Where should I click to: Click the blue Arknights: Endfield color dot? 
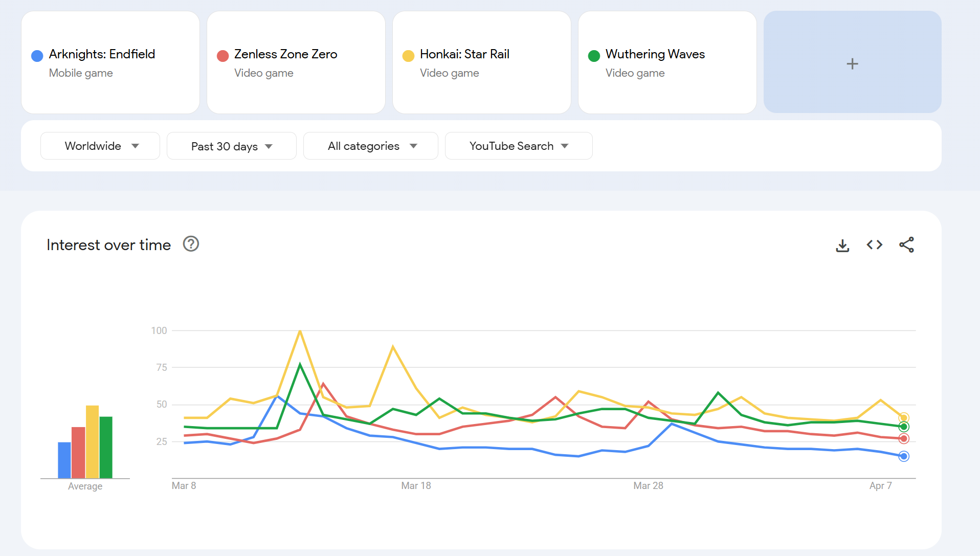tap(37, 56)
